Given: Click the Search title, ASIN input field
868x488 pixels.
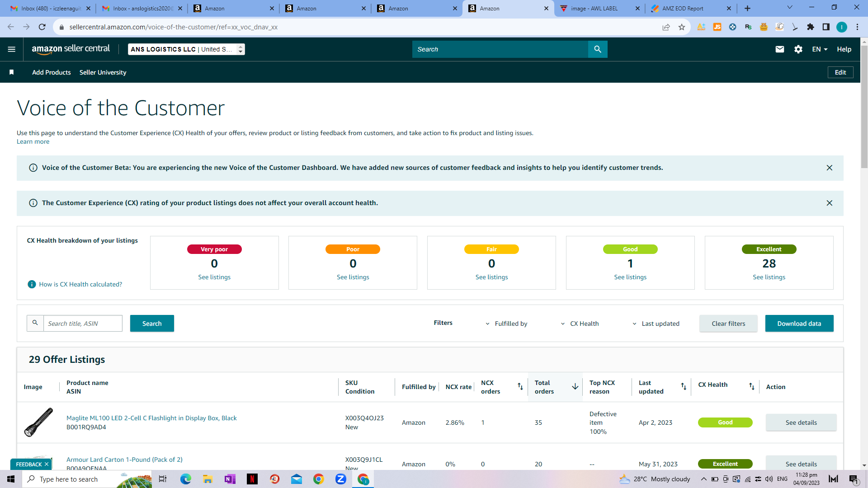Looking at the screenshot, I should click(x=83, y=324).
